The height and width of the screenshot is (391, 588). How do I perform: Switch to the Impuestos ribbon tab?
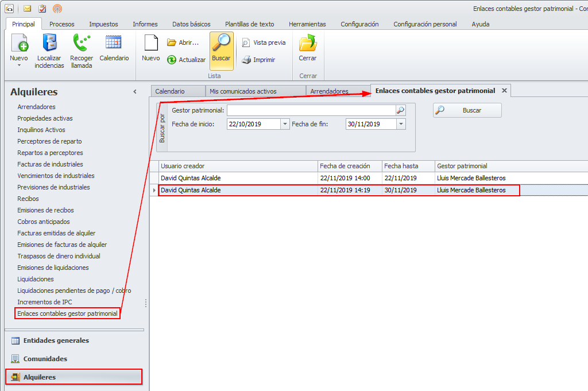coord(103,24)
